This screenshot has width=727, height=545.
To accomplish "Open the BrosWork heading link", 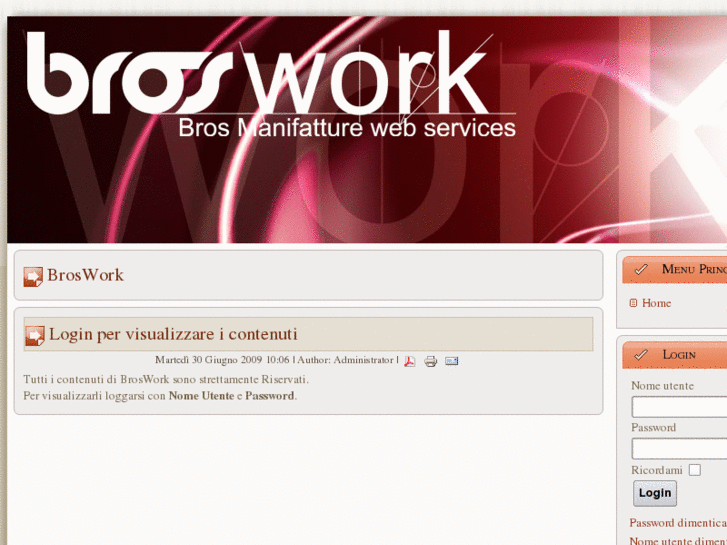I will coord(85,275).
